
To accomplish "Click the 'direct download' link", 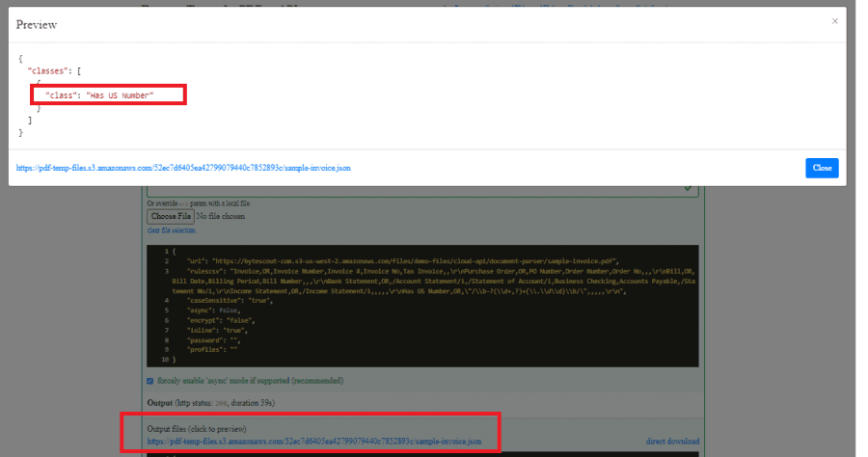I will pyautogui.click(x=672, y=442).
